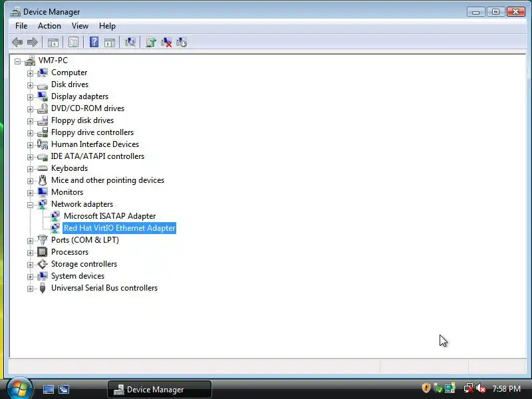Screen dimensions: 532x399
Task: Click the Microsoft ISATAP Adapter icon
Action: [x=55, y=216]
